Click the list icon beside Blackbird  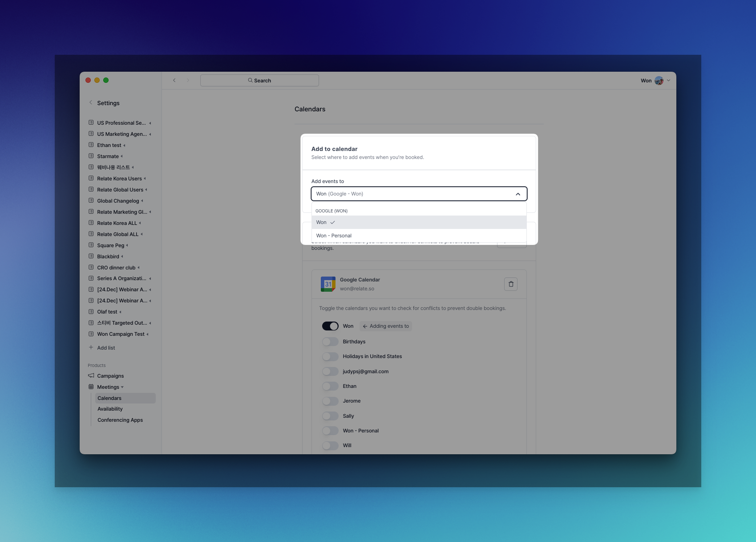coord(91,256)
